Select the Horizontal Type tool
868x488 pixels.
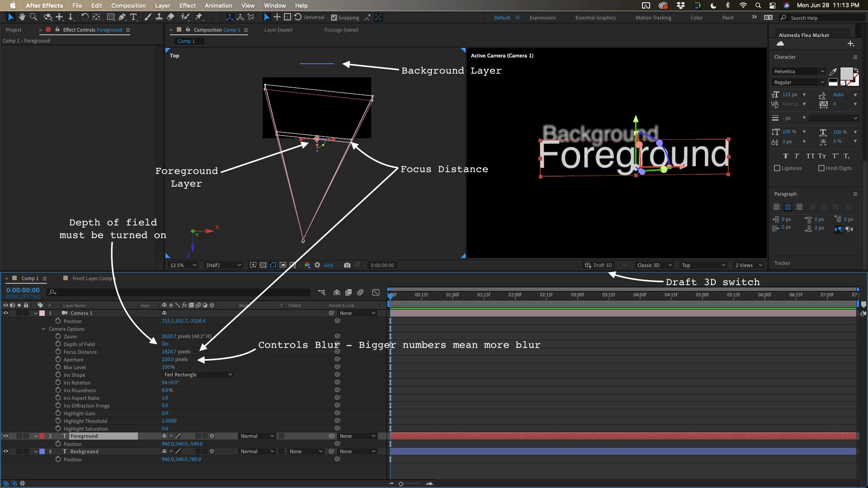(x=133, y=17)
